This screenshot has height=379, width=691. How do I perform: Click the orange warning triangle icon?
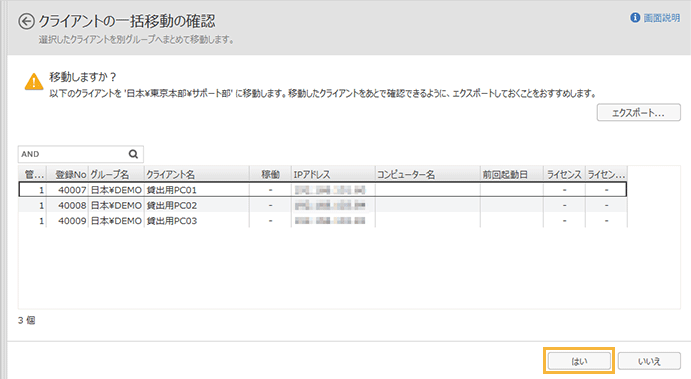[x=34, y=82]
